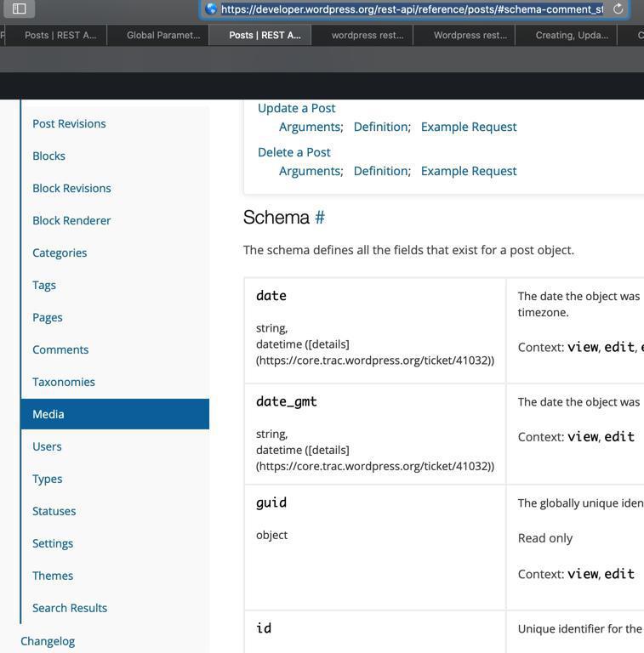Click the 'id' field name
The height and width of the screenshot is (653, 644).
click(x=264, y=628)
